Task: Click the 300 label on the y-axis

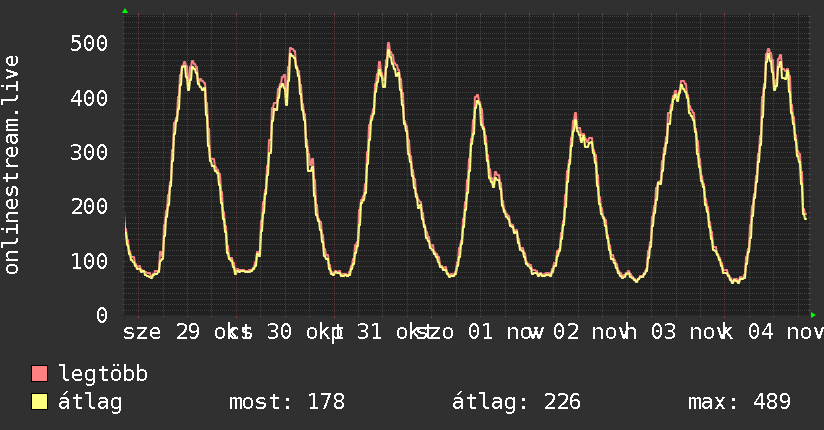Action: pyautogui.click(x=90, y=152)
